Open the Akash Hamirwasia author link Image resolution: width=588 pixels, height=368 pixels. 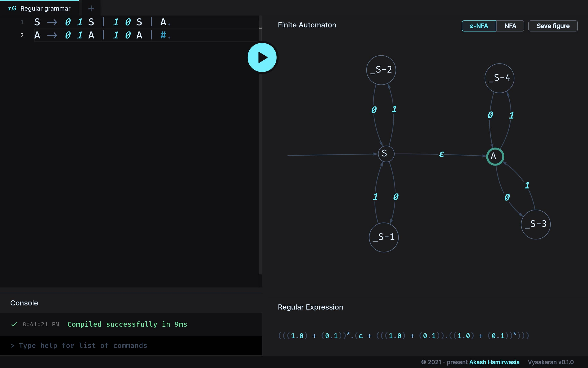pos(494,362)
